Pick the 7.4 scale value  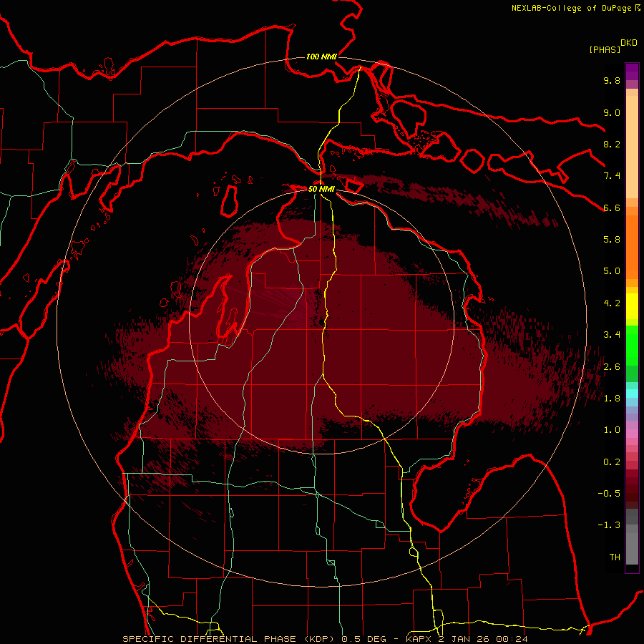(612, 176)
